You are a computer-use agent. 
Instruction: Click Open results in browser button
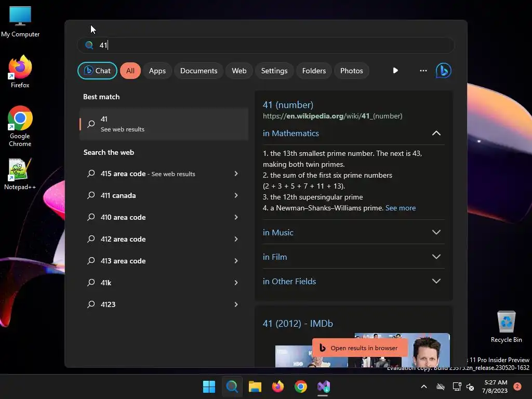tap(360, 348)
